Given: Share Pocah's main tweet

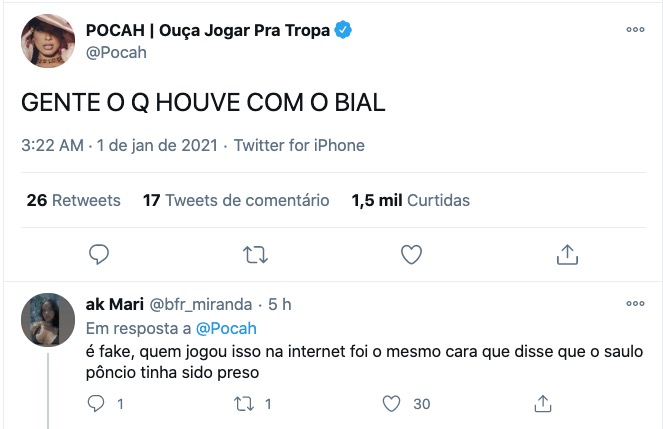Looking at the screenshot, I should [567, 254].
